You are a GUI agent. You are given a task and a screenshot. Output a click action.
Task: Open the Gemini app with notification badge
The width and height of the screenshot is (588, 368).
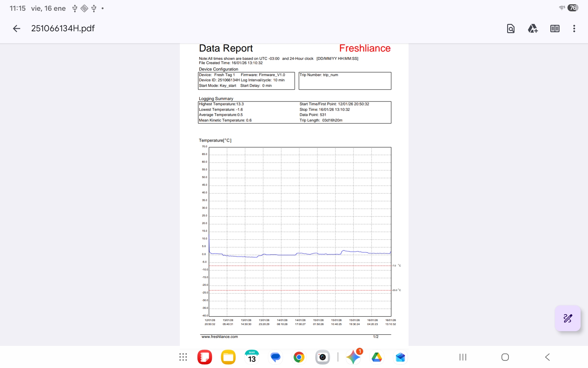point(353,357)
